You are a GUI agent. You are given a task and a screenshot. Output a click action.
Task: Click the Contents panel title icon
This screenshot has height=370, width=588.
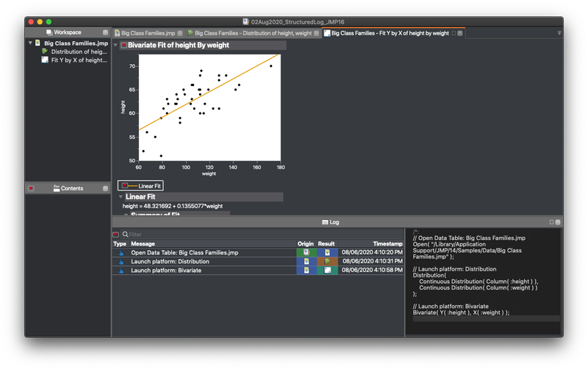(57, 188)
